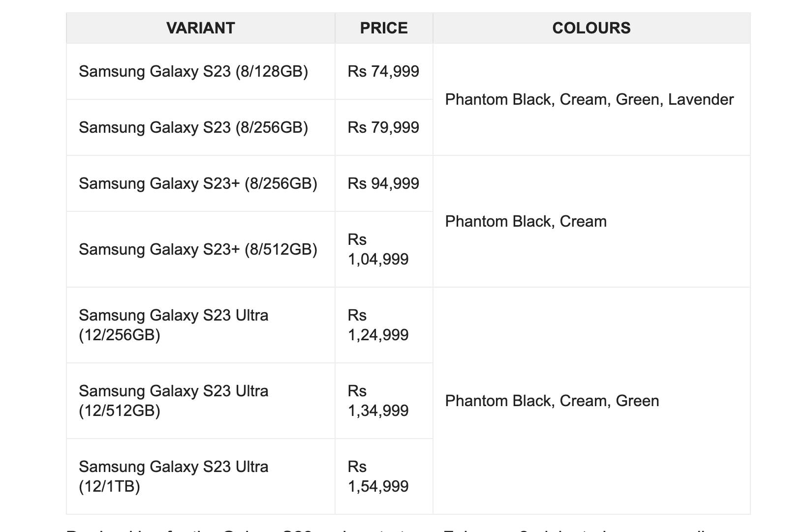Click the Rs 1,34,999 price cell

point(378,401)
